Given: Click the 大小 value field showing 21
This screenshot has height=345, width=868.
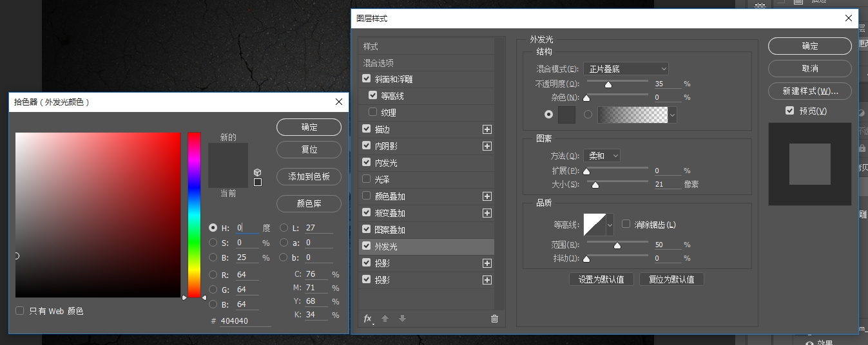Looking at the screenshot, I should pos(667,184).
